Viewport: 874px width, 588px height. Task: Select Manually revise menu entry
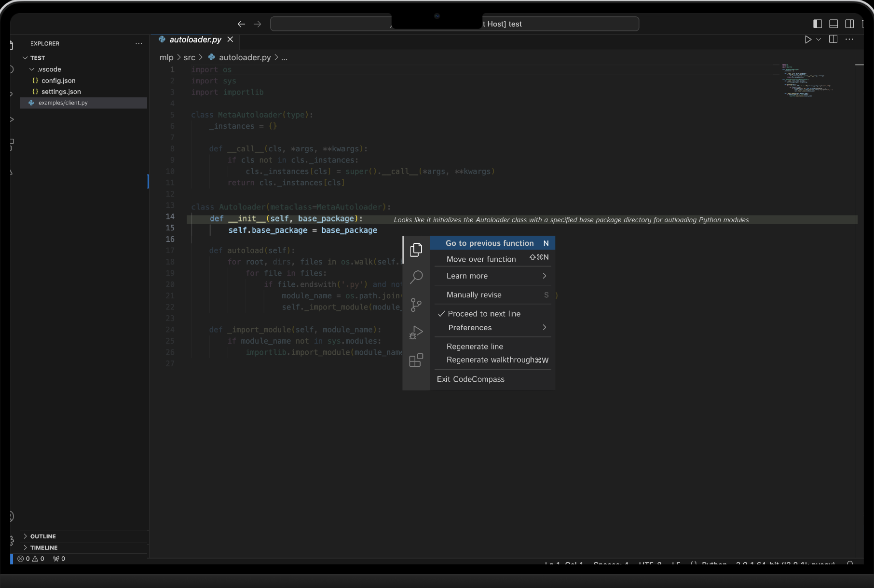[x=492, y=295]
